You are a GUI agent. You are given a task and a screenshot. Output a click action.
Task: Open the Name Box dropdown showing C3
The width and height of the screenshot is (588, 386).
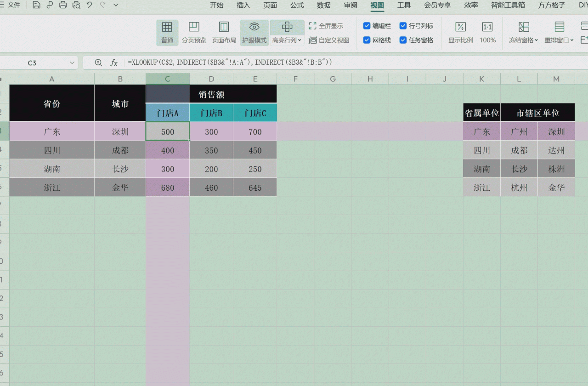point(72,62)
